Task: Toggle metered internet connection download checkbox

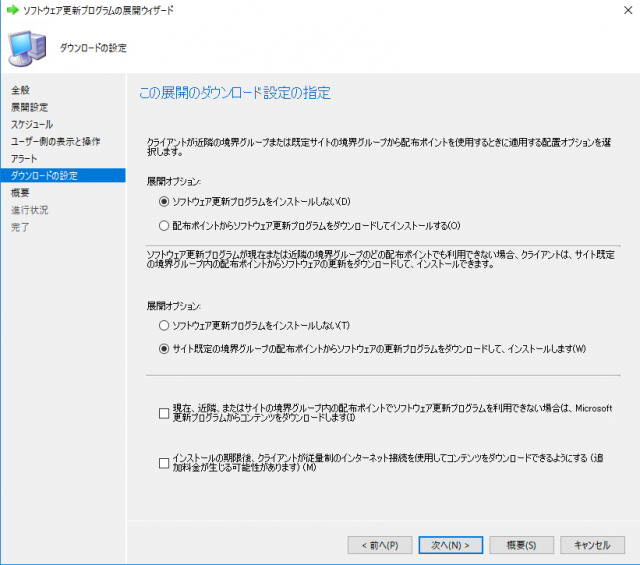Action: coord(164,463)
